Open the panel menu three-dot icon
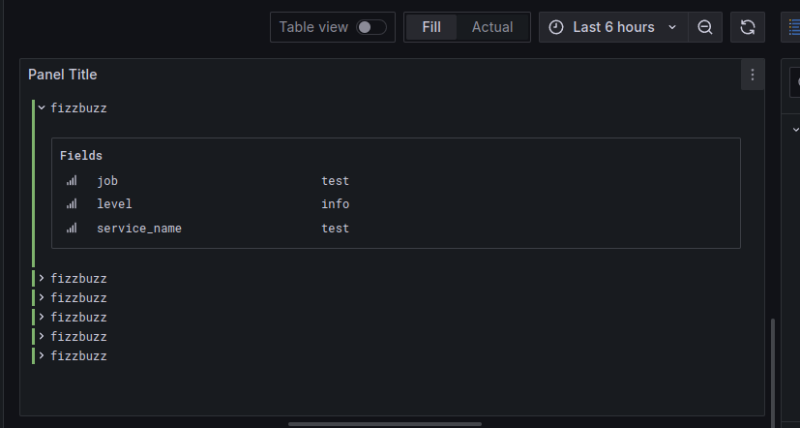Image resolution: width=800 pixels, height=428 pixels. pyautogui.click(x=752, y=75)
